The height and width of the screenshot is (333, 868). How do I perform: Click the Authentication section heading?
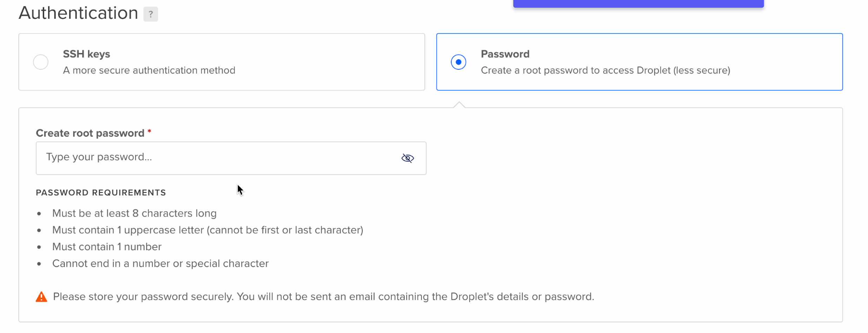click(x=78, y=13)
